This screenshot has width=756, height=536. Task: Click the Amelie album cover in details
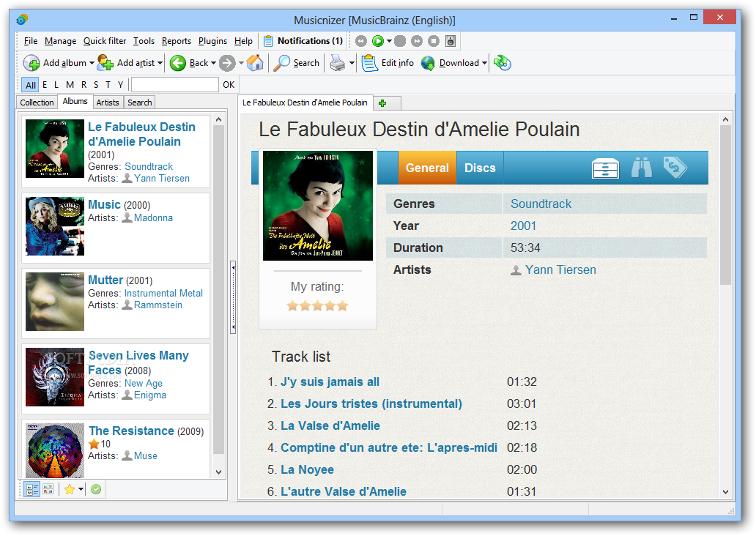[x=318, y=206]
